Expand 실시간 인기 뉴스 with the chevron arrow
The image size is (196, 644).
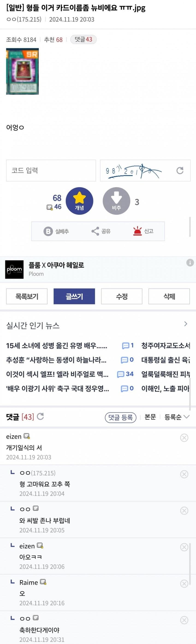(186, 324)
